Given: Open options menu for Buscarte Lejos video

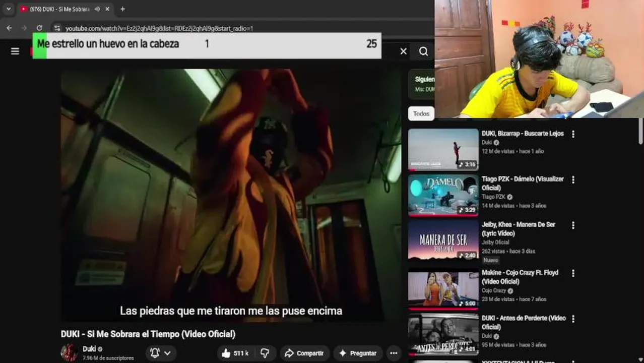Looking at the screenshot, I should pos(573,134).
